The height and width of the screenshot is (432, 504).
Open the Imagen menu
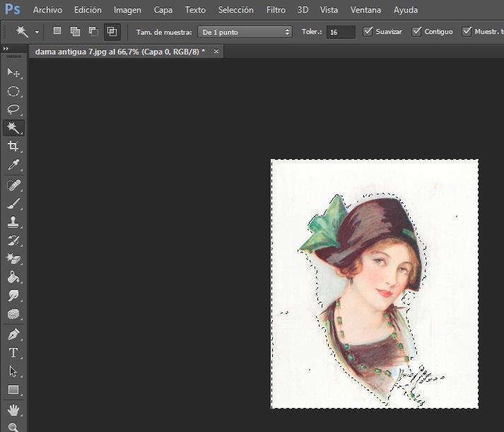pyautogui.click(x=127, y=10)
